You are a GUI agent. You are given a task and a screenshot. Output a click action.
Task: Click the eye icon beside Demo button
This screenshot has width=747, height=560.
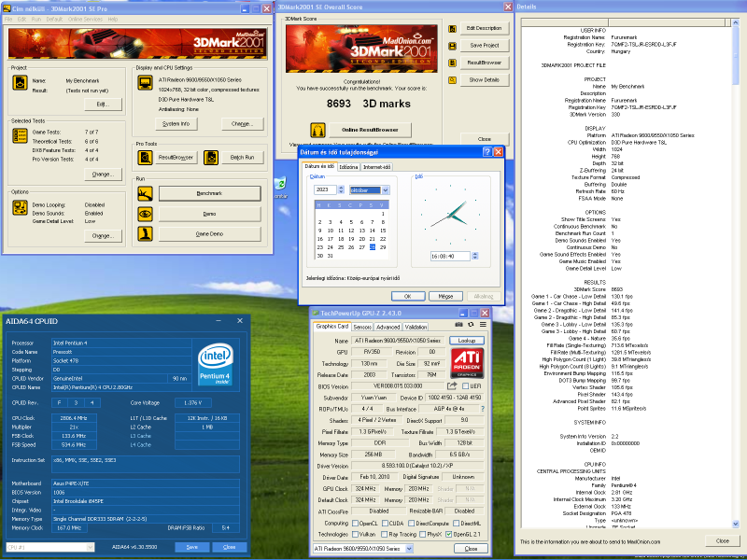coord(146,214)
